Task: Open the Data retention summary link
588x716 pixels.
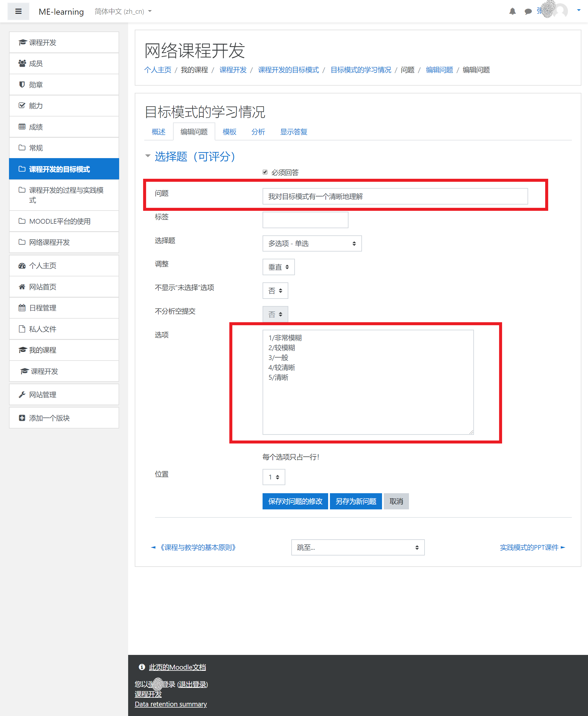Action: (x=171, y=704)
